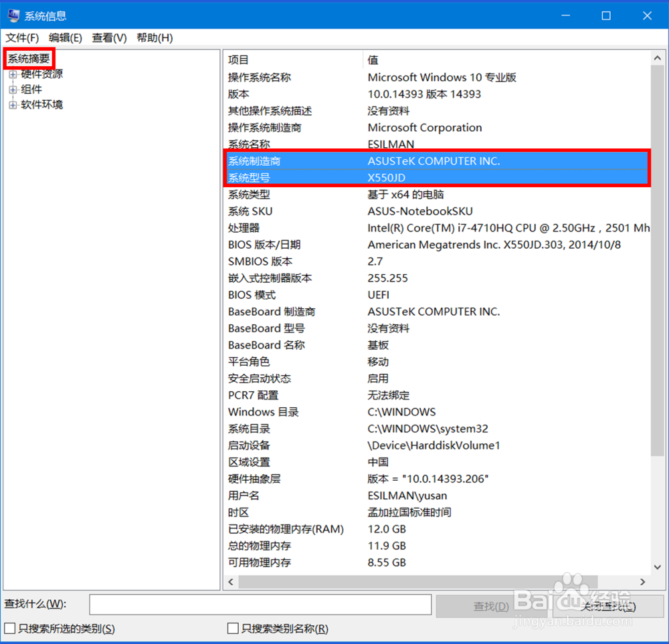Select the SMBIOS 版本 row
The width and height of the screenshot is (669, 644).
[438, 261]
